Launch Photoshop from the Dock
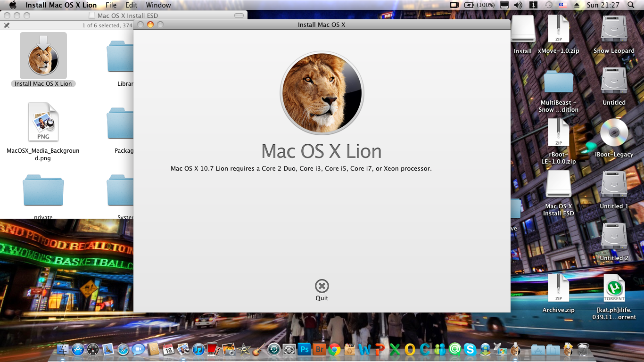Screen dimensions: 644x362 click(304, 349)
